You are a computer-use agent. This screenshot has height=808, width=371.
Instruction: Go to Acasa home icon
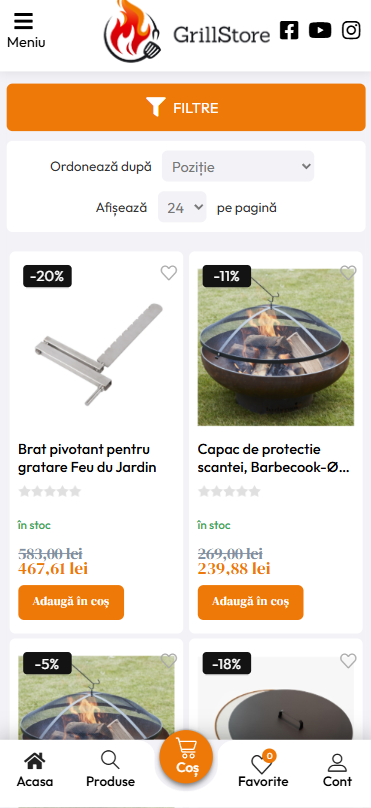[x=35, y=769]
